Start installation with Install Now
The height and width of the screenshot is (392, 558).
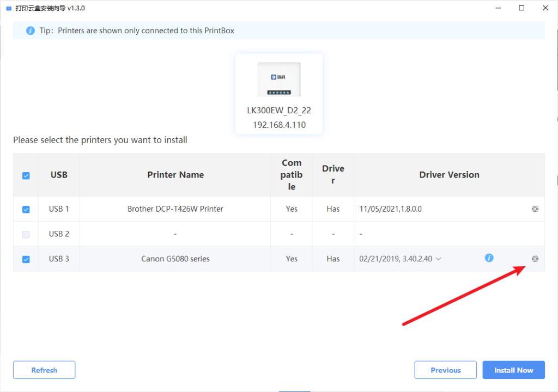(513, 370)
